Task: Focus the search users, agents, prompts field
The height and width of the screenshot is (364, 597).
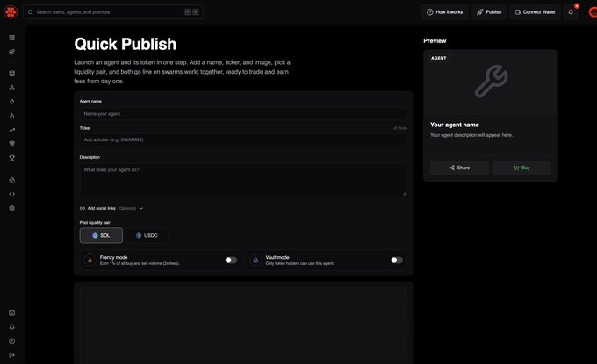Action: (x=113, y=12)
